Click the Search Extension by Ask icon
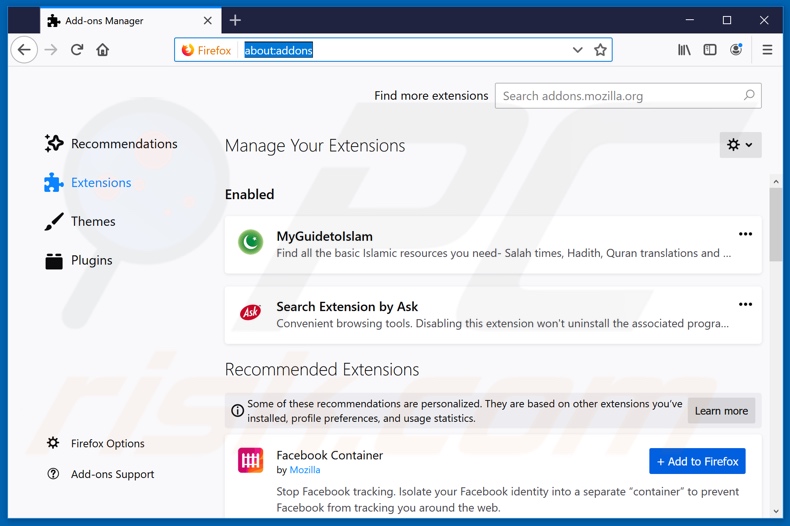This screenshot has height=526, width=790. (x=250, y=312)
